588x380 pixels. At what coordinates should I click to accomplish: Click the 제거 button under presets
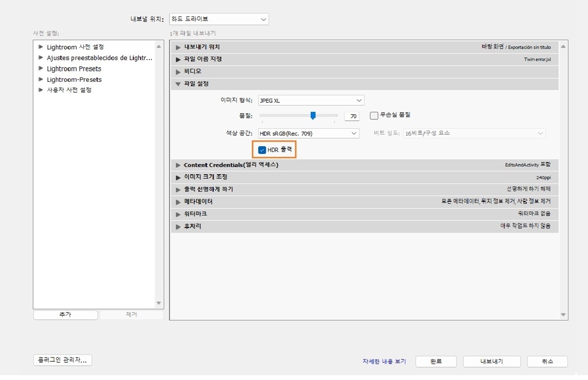click(131, 315)
